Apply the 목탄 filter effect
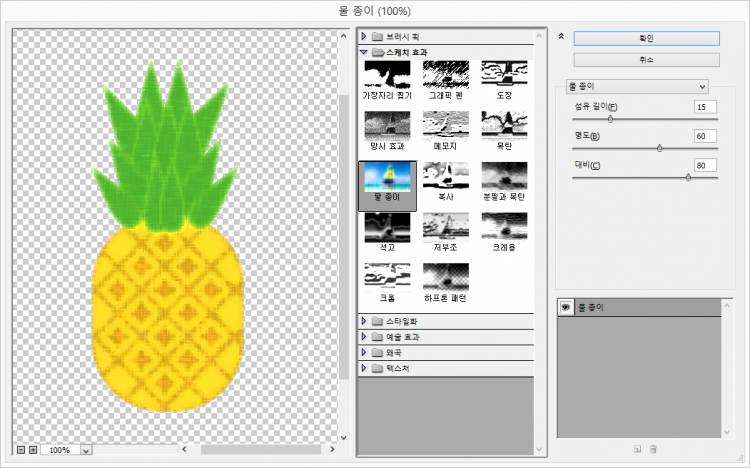Viewport: 750px width, 468px height. click(505, 128)
